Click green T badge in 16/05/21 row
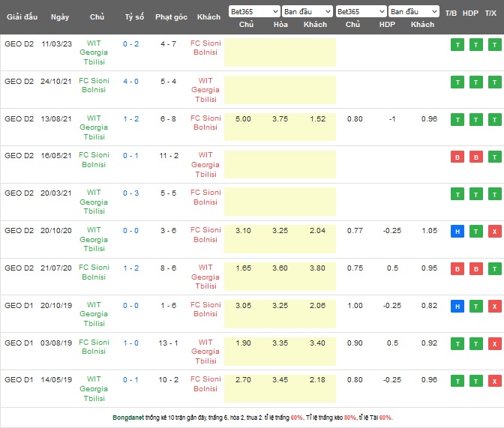 [494, 157]
